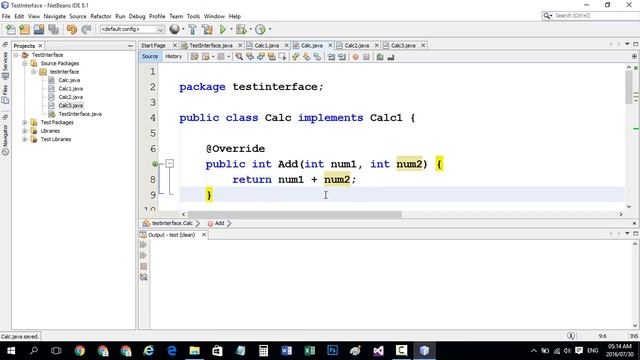Open the Profile Project dropdown arrow
The width and height of the screenshot is (640, 360).
click(270, 29)
